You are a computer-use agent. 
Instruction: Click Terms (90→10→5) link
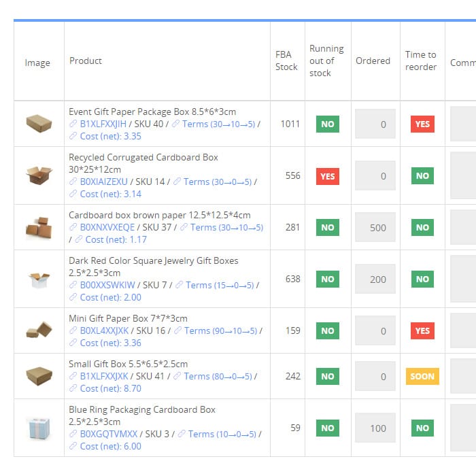220,330
